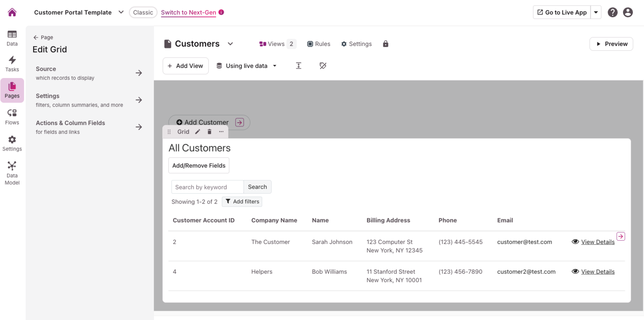Open the Using live data dropdown

tap(246, 66)
